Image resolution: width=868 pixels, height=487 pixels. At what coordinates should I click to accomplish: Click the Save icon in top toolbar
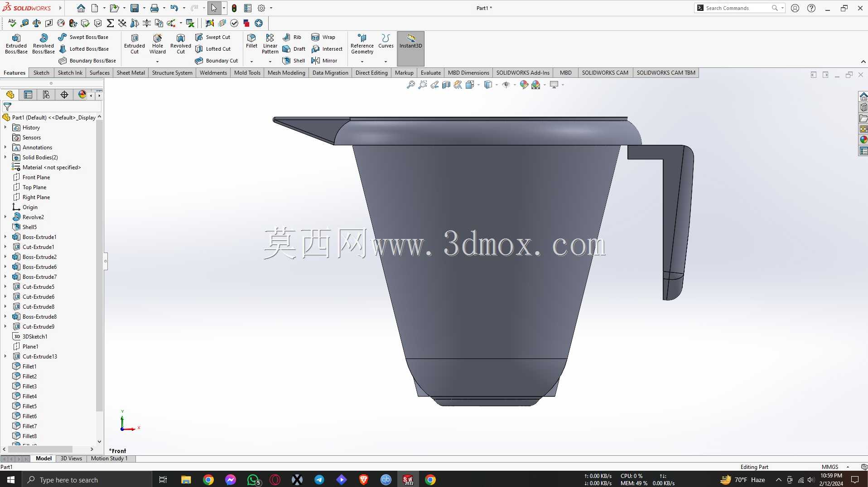135,8
